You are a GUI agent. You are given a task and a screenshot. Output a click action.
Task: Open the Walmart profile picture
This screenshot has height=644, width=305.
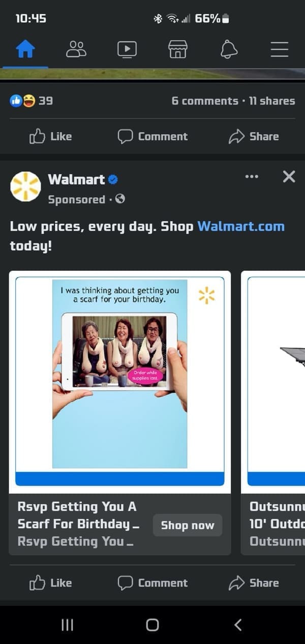pos(25,187)
